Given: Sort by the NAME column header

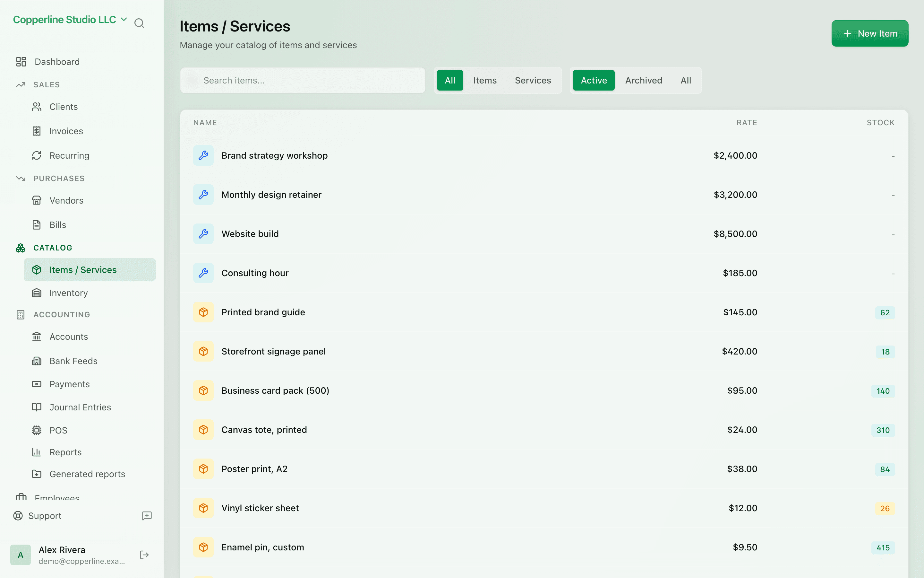Looking at the screenshot, I should click(x=205, y=123).
